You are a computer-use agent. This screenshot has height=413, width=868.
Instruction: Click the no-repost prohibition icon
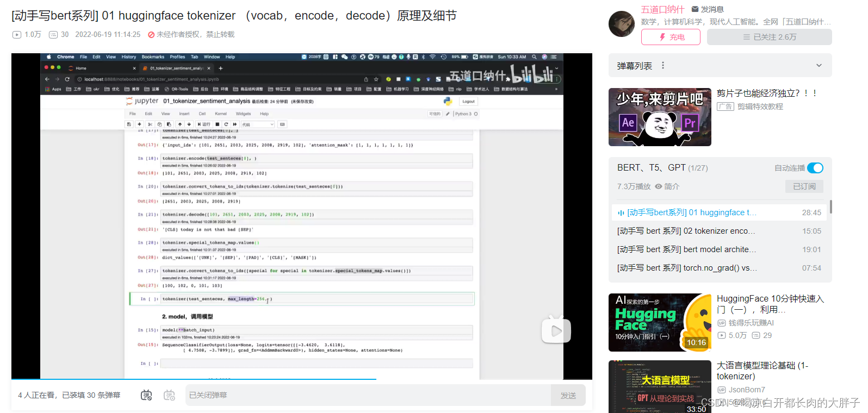coord(151,34)
